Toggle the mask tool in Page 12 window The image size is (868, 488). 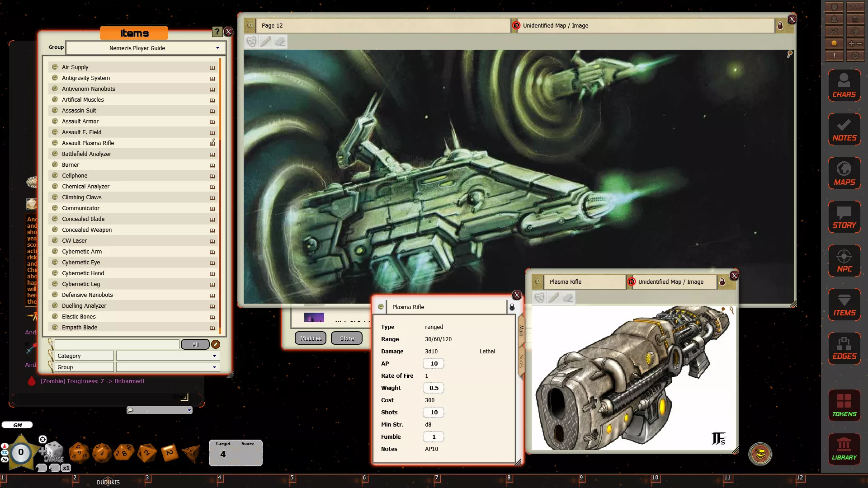point(251,42)
